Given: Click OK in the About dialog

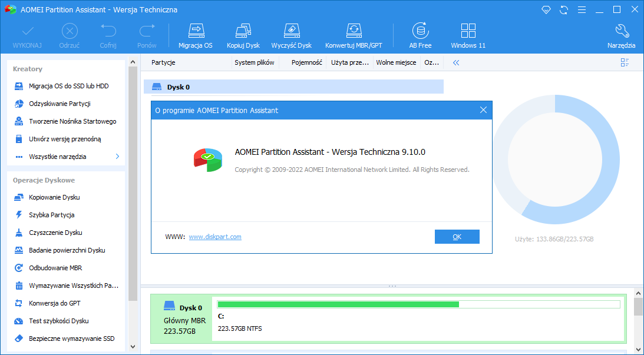Looking at the screenshot, I should (x=457, y=237).
